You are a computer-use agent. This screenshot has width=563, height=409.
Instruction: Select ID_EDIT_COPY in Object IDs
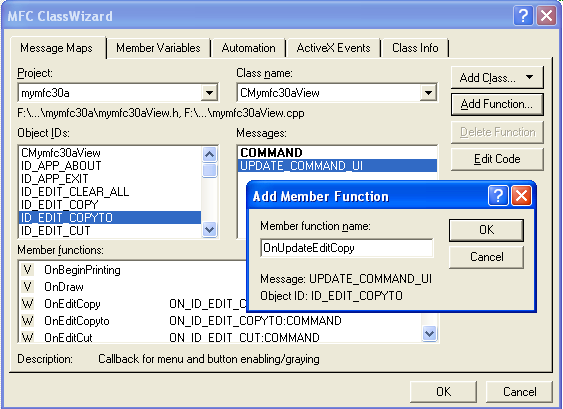(110, 205)
